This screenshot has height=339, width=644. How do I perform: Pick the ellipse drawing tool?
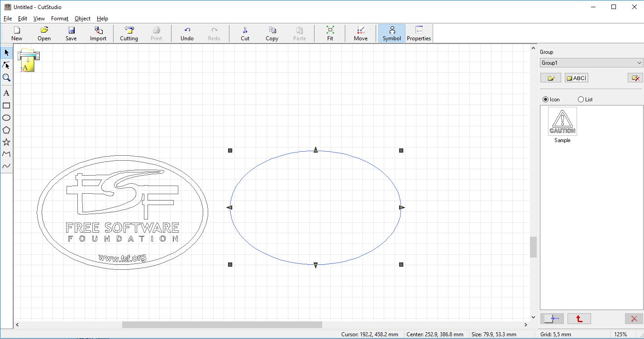[6, 118]
